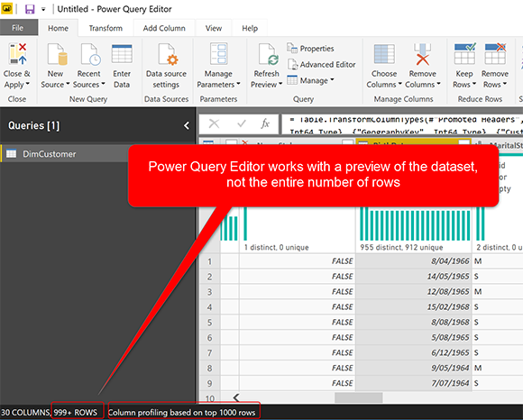The height and width of the screenshot is (420, 523).
Task: Click the Remove Columns icon
Action: point(423,54)
